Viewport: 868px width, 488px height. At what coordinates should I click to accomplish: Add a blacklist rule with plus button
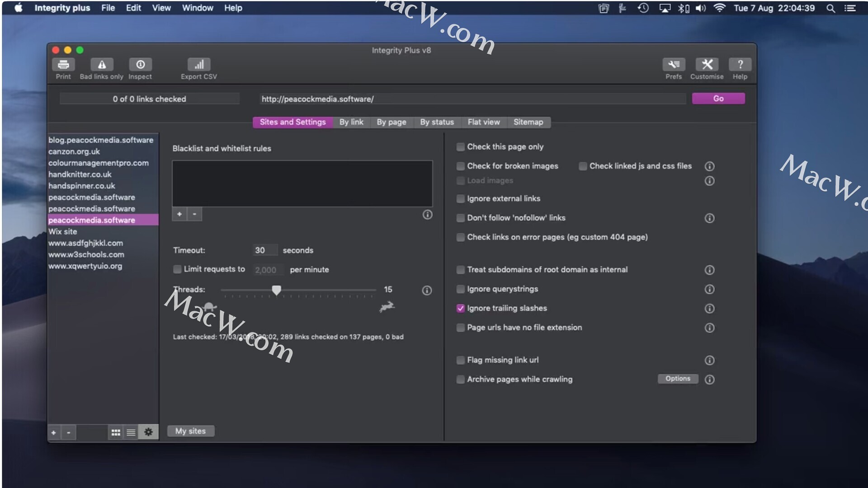pos(179,214)
